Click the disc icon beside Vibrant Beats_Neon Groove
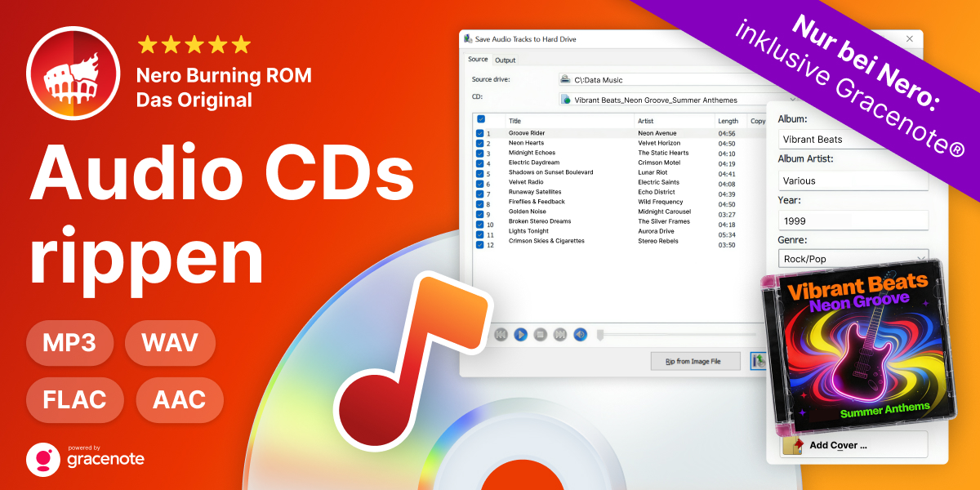 point(565,100)
